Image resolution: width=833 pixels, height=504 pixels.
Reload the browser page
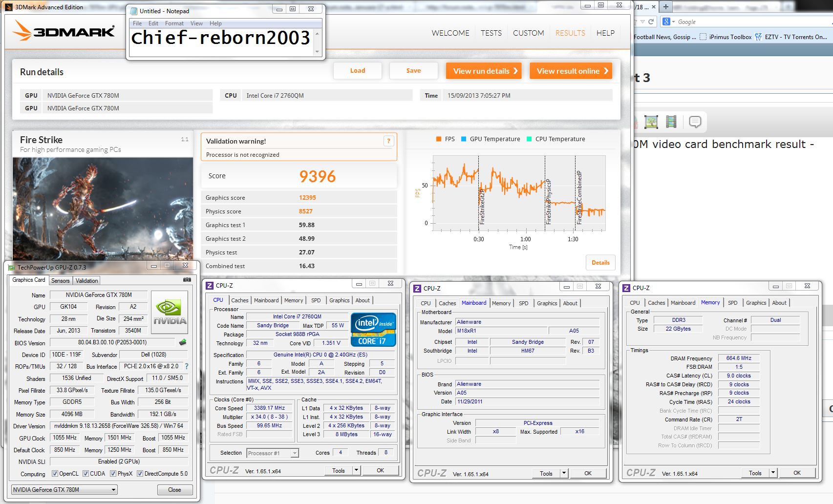[x=651, y=21]
